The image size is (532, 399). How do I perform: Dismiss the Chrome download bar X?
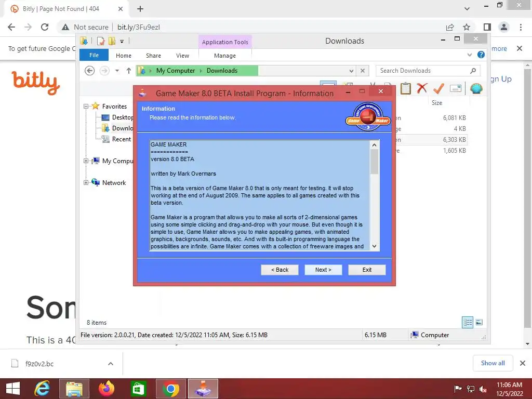[x=523, y=363]
